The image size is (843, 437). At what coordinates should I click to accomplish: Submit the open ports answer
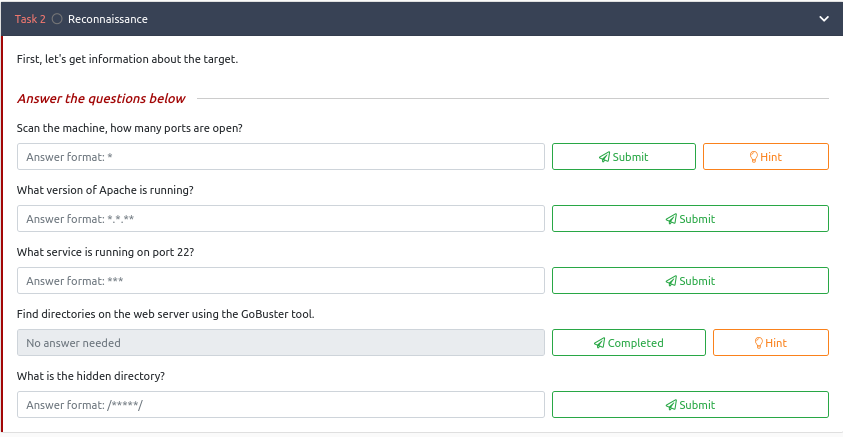click(x=624, y=156)
